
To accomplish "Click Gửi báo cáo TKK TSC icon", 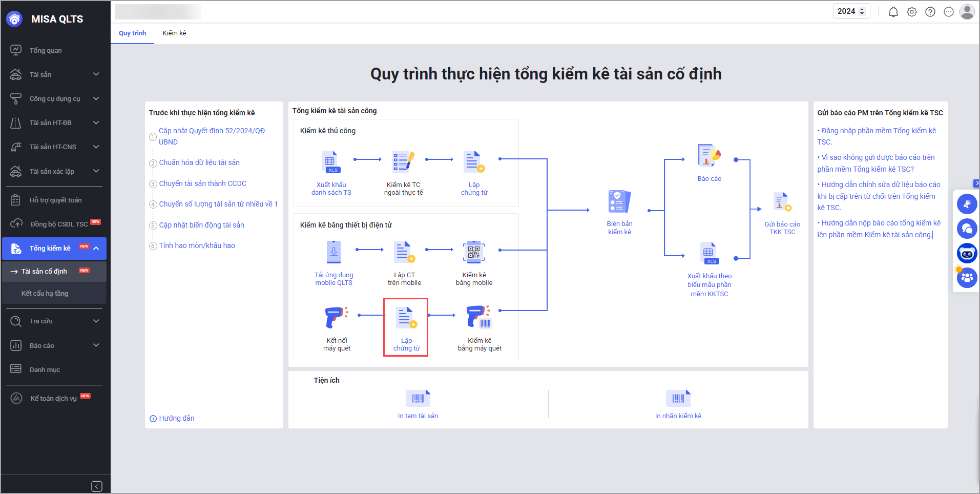I will 782,202.
